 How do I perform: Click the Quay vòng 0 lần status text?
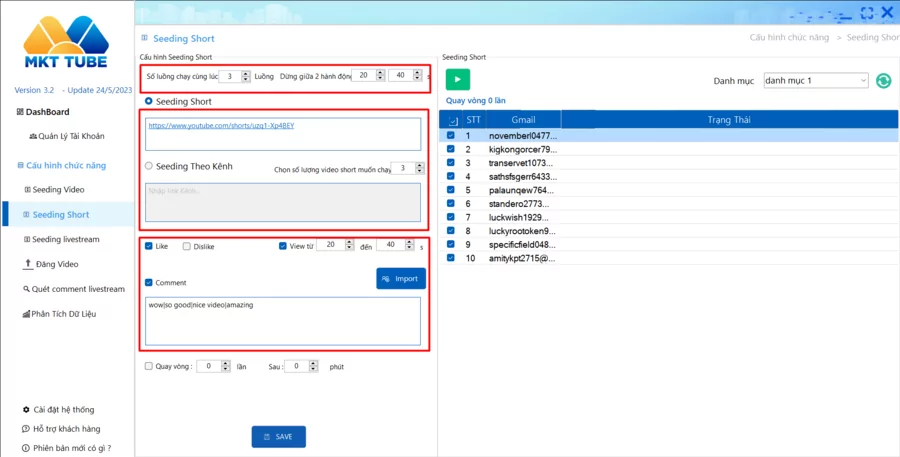click(x=475, y=100)
